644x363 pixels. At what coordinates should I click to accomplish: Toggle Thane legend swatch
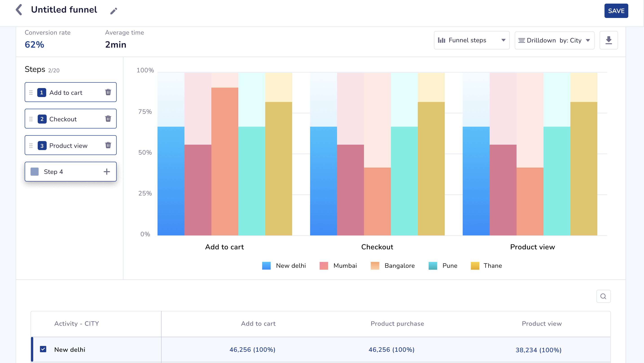pos(475,266)
